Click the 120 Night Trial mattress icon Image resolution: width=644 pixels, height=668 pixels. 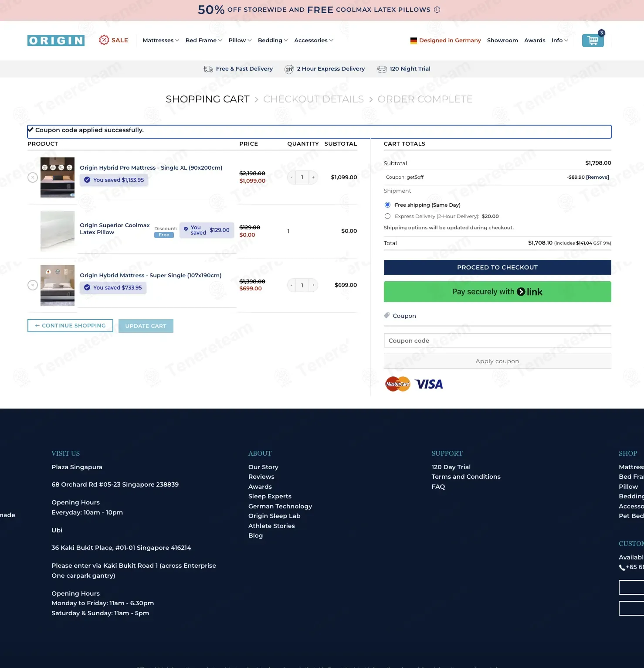[x=382, y=69]
